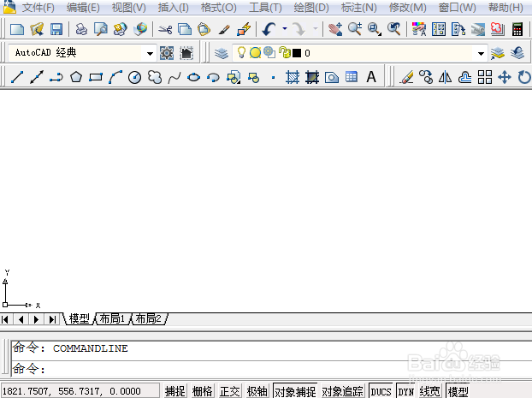Toggle layer on/off lightbulb icon
The height and width of the screenshot is (398, 532).
241,52
